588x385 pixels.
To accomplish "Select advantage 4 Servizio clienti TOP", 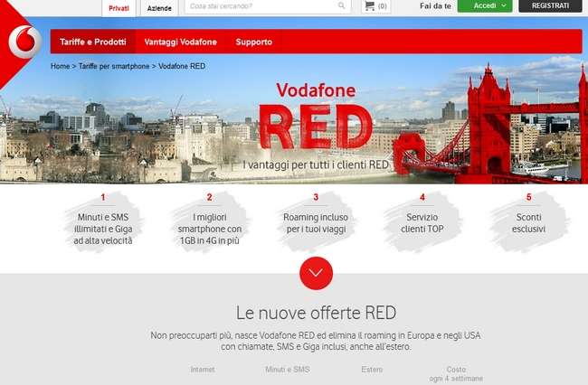I will 422,221.
